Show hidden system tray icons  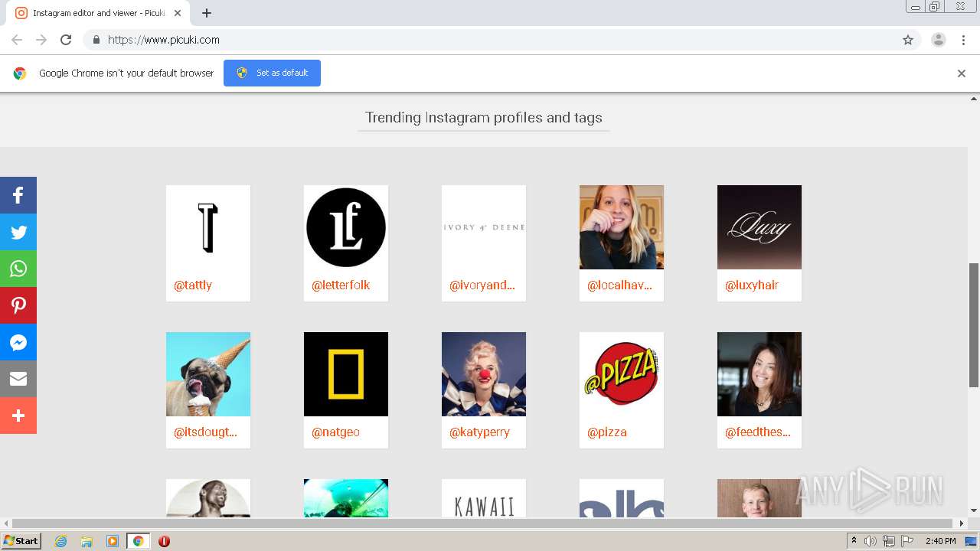pyautogui.click(x=854, y=541)
